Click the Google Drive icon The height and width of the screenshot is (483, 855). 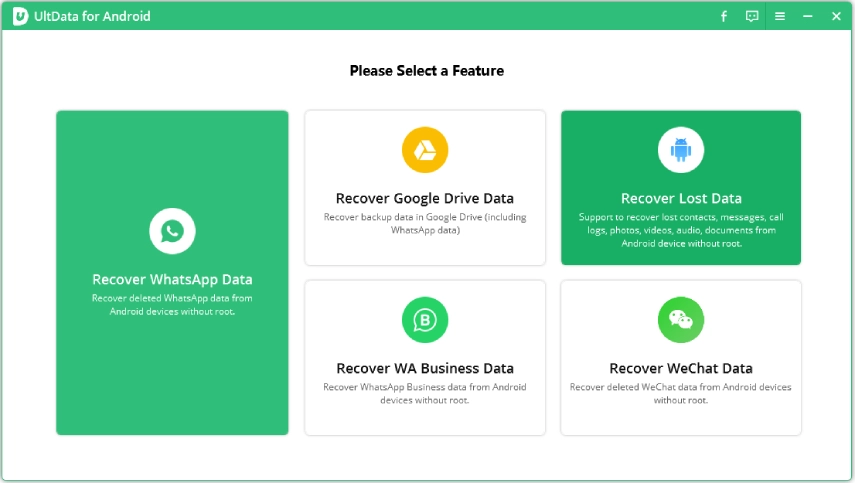[x=425, y=151]
